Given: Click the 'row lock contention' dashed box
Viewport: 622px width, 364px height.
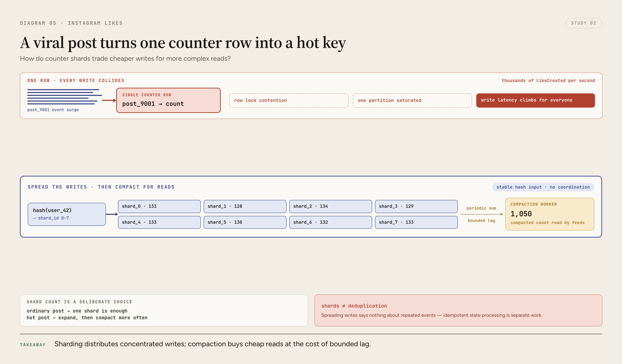Looking at the screenshot, I should tap(289, 100).
